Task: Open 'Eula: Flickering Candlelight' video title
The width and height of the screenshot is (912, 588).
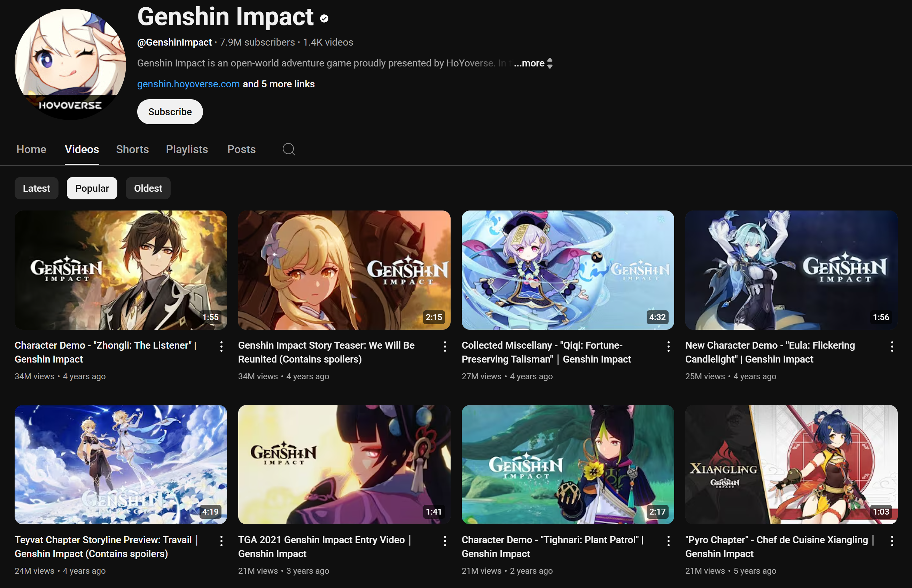Action: point(770,352)
